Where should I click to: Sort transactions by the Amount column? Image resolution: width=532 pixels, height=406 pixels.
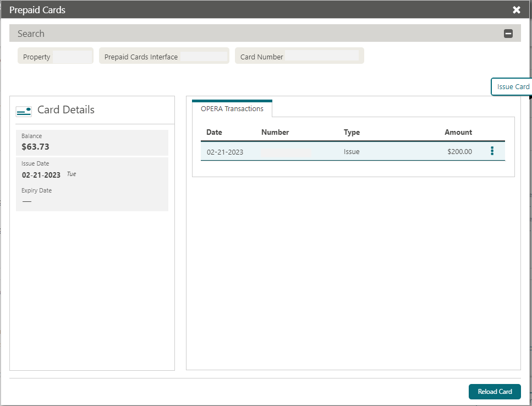point(458,132)
